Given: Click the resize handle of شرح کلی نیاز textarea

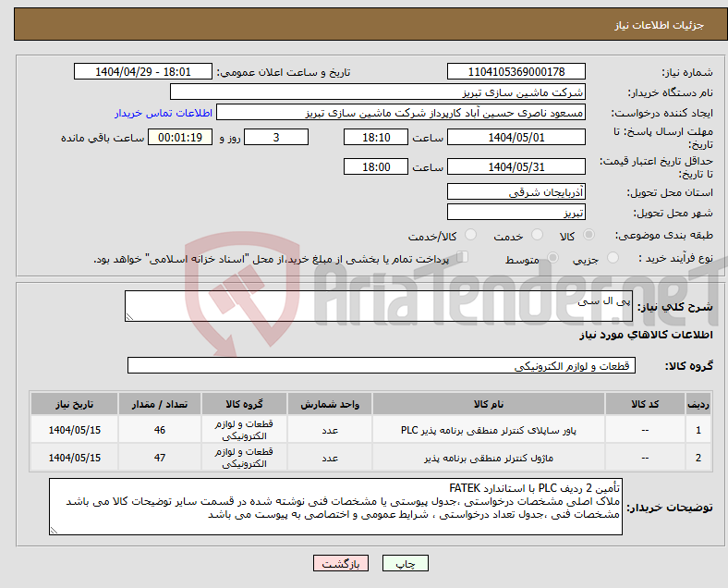Looking at the screenshot, I should [129, 317].
